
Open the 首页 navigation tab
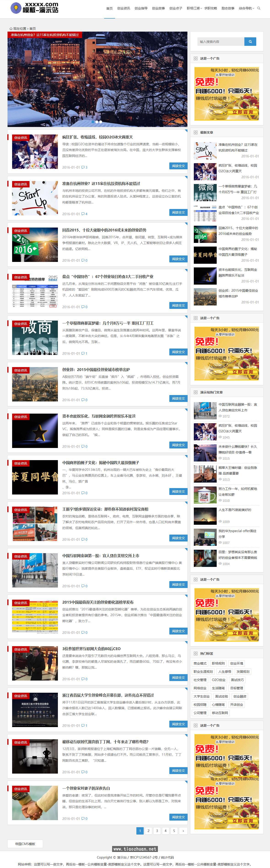point(109,8)
